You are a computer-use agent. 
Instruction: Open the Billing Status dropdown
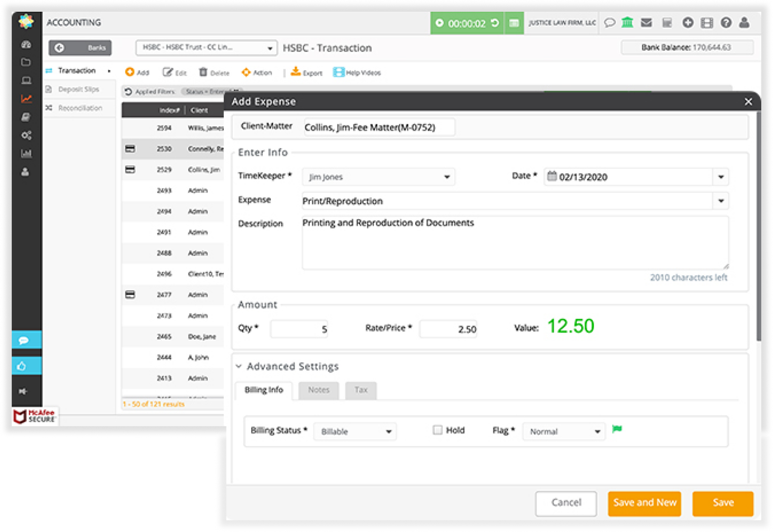(355, 432)
